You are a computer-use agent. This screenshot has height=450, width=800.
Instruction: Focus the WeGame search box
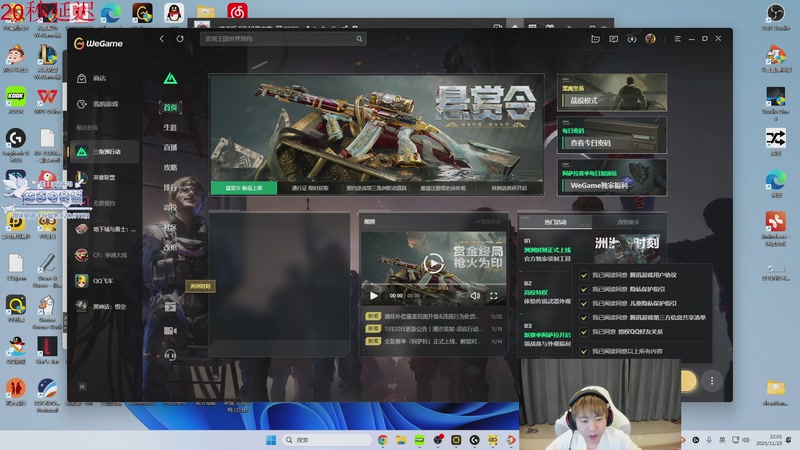click(x=283, y=39)
